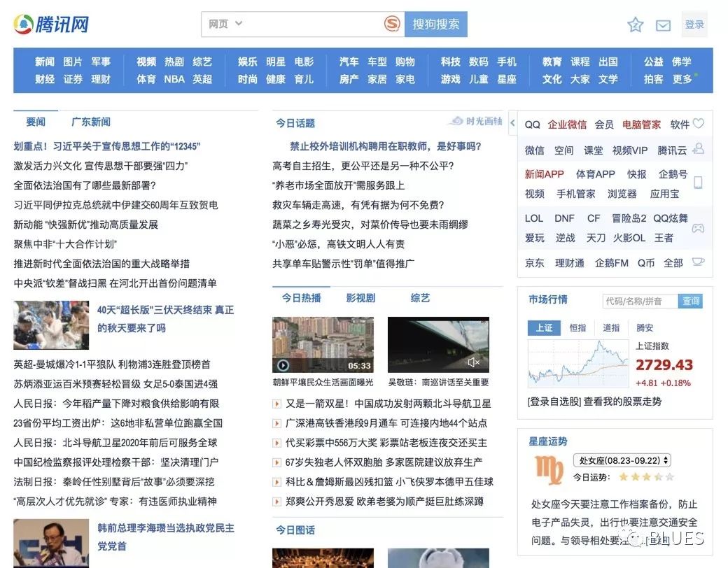Select the 影视剧 tab
Image resolution: width=728 pixels, height=568 pixels.
tap(360, 298)
